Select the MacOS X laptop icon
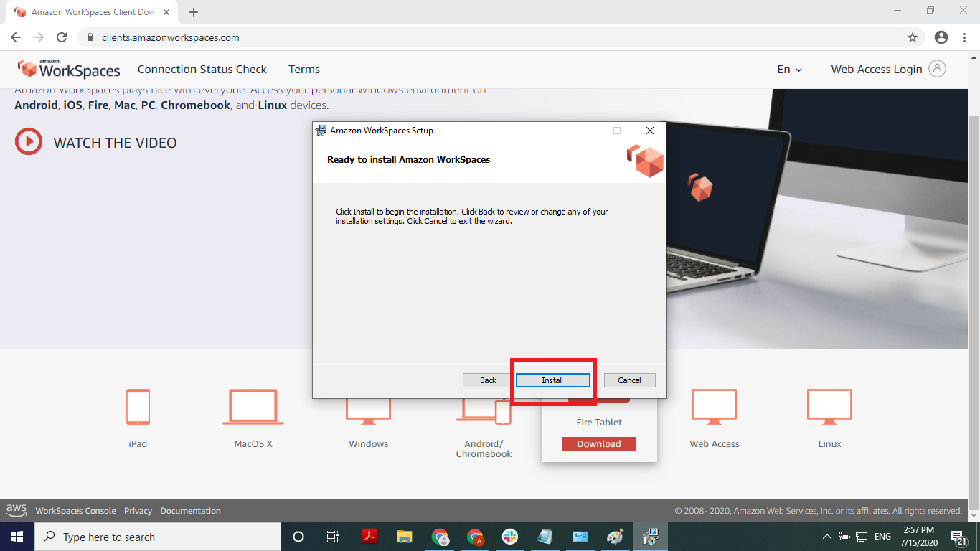Viewport: 980px width, 551px height. (x=253, y=406)
